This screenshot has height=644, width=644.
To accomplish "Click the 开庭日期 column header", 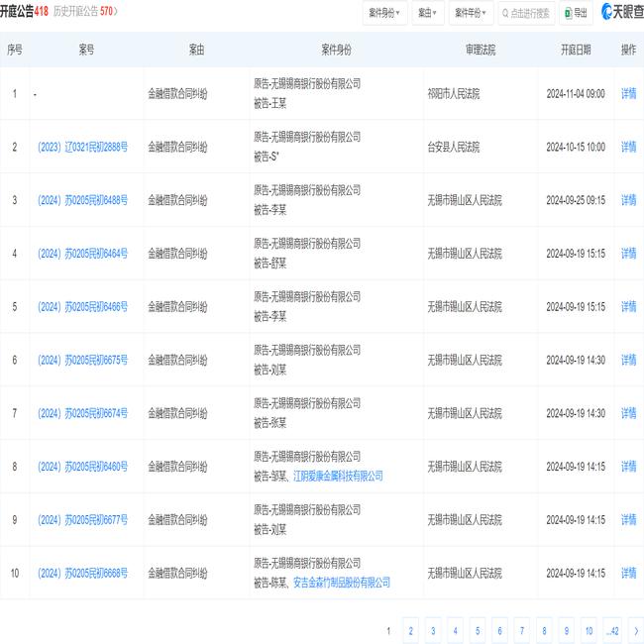I will pyautogui.click(x=576, y=50).
